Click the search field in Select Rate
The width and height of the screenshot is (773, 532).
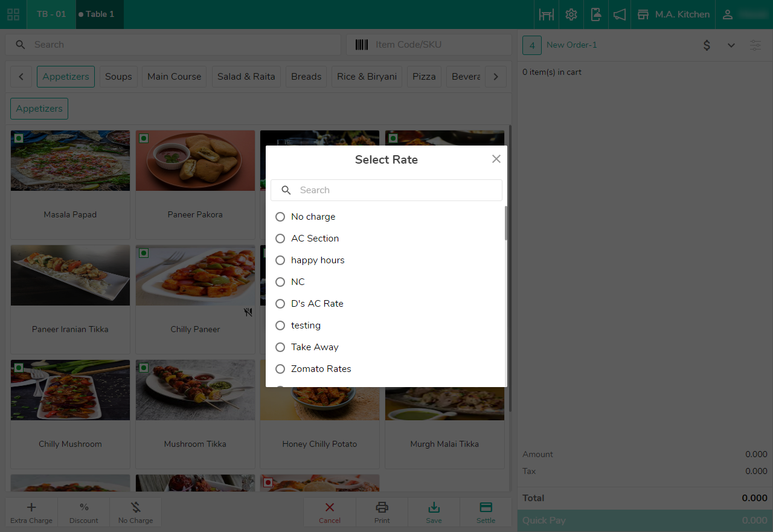(386, 190)
